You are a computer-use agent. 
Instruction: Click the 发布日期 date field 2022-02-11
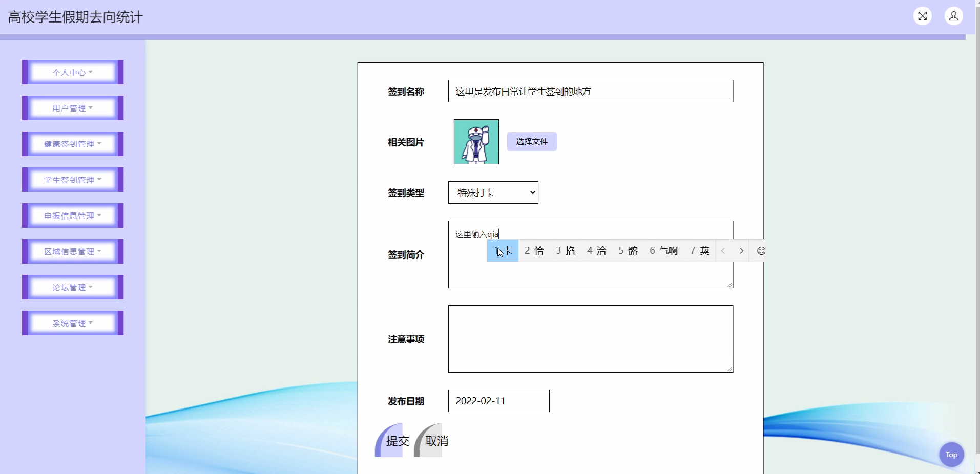[498, 401]
